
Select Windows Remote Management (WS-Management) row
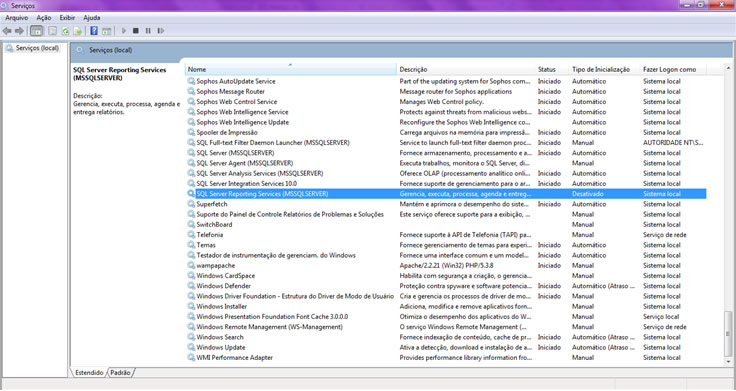tap(446, 327)
